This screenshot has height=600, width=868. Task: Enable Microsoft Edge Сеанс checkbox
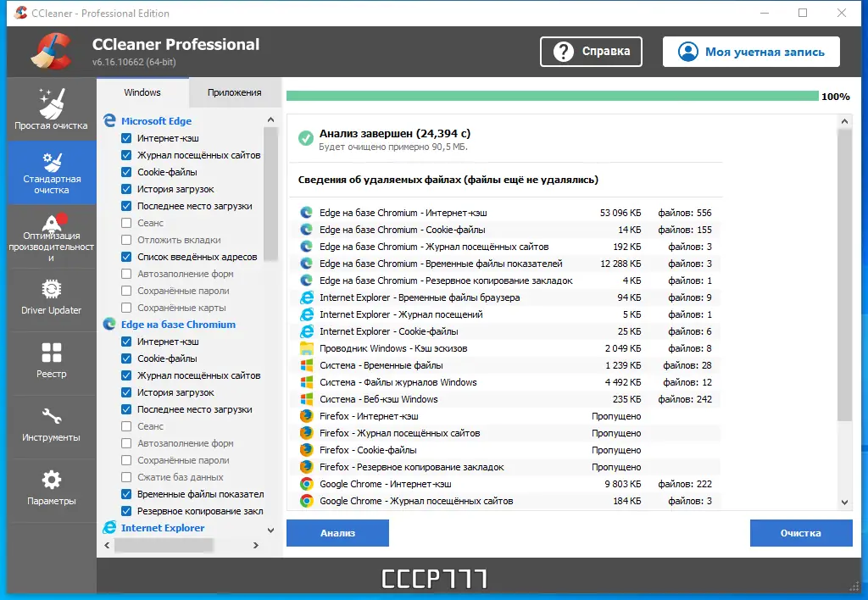click(126, 223)
